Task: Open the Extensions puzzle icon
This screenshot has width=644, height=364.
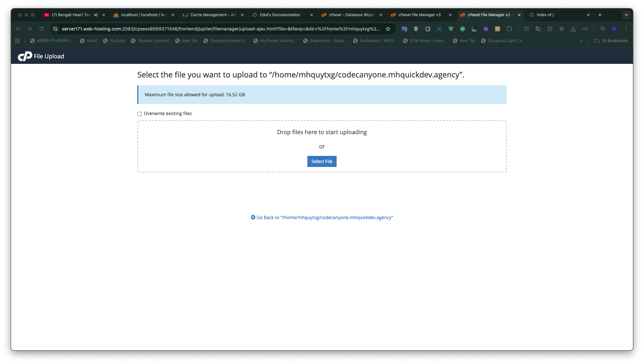Action: coord(509,29)
